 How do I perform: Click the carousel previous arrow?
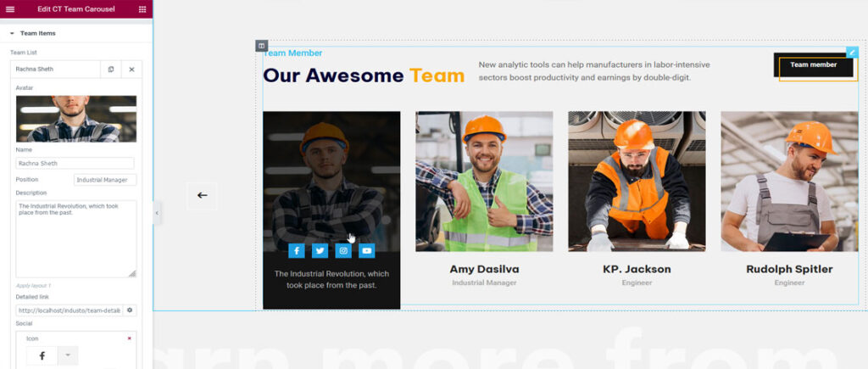(202, 195)
